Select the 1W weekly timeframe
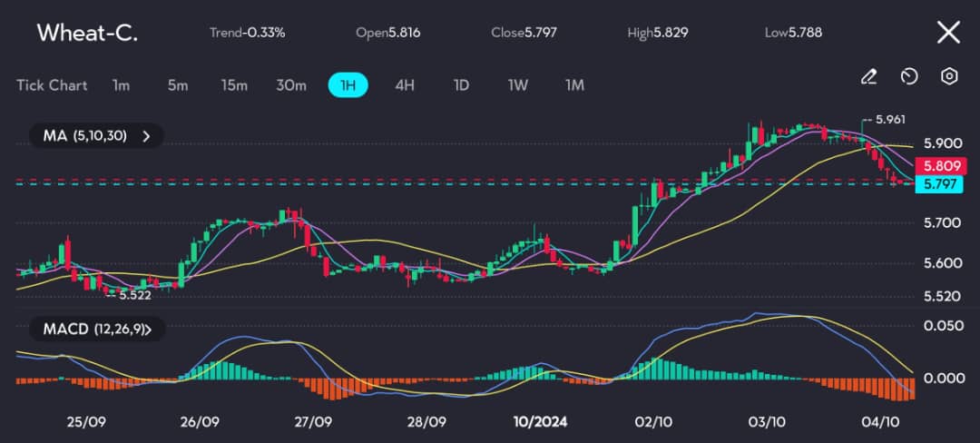 coord(518,85)
